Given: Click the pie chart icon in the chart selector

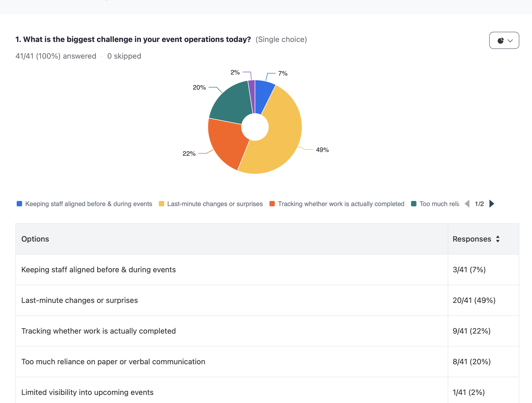Looking at the screenshot, I should click(500, 40).
